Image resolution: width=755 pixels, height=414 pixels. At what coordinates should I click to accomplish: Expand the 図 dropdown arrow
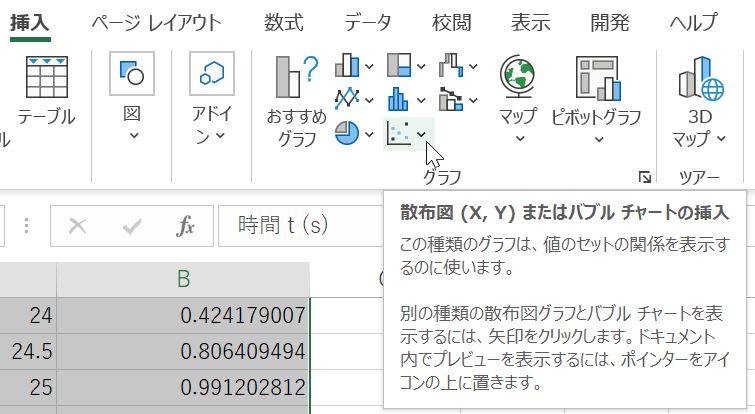133,136
